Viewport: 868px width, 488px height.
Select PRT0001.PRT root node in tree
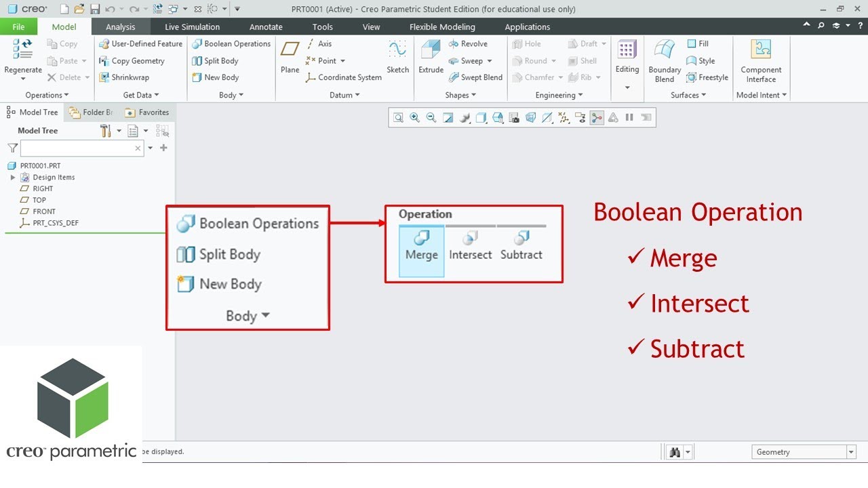(x=34, y=166)
